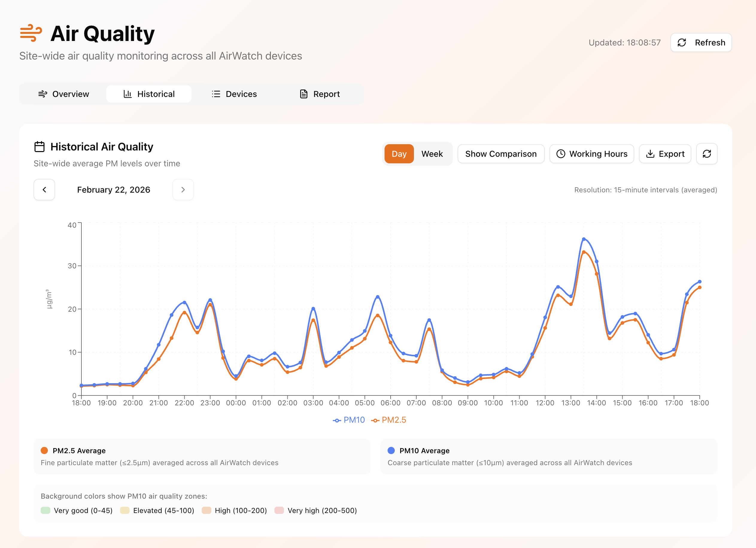Click the orange wind logo icon
This screenshot has width=756, height=548.
click(x=31, y=33)
